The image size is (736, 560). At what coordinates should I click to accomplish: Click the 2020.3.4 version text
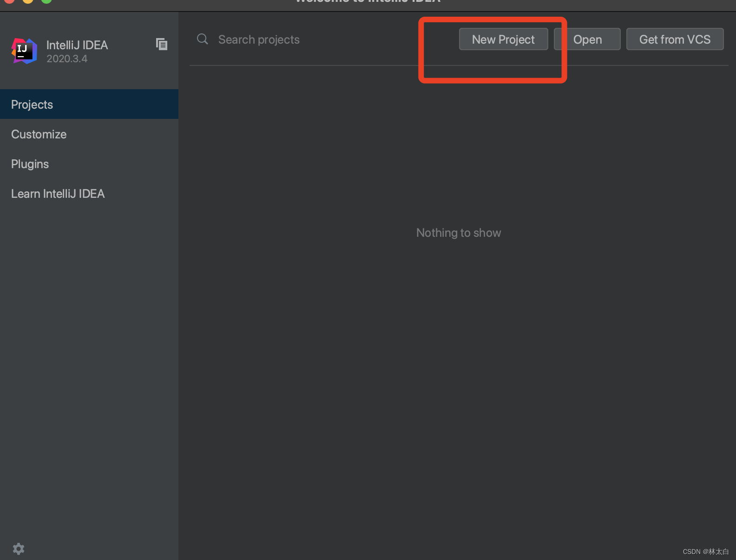(67, 59)
